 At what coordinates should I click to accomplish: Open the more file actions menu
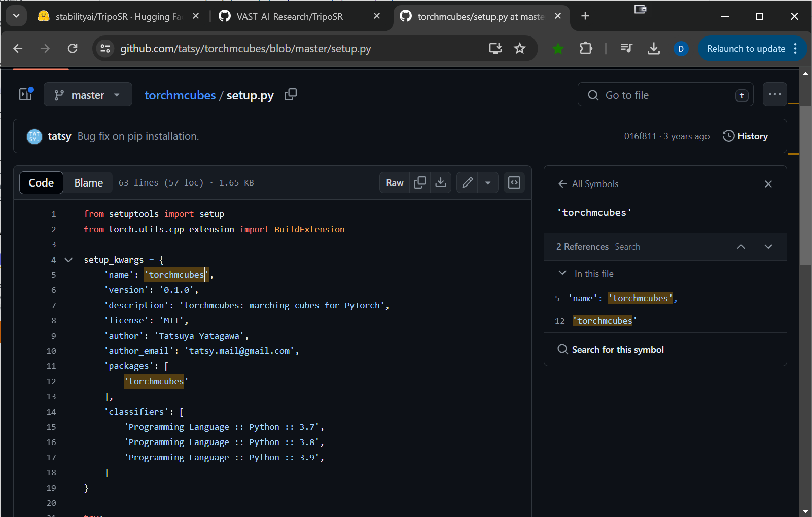774,94
